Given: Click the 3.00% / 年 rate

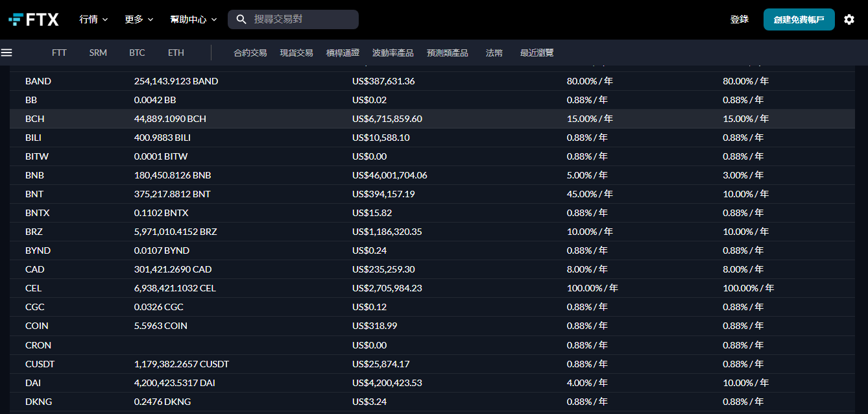Looking at the screenshot, I should (743, 175).
